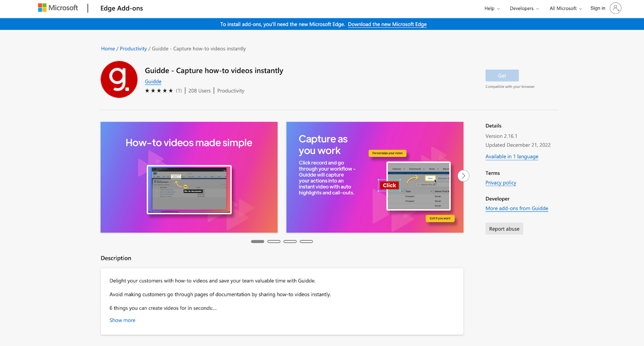Open More add-ons from Guidde
644x346 pixels.
[x=517, y=209]
